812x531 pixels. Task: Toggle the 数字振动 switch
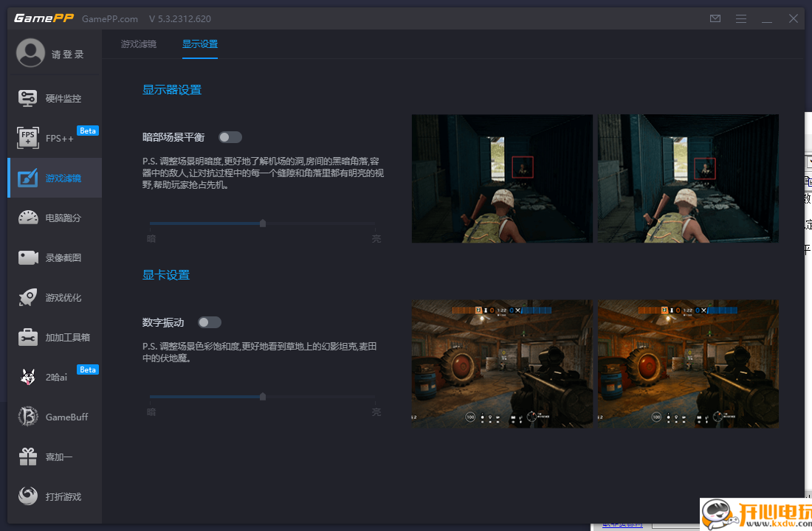tap(209, 322)
